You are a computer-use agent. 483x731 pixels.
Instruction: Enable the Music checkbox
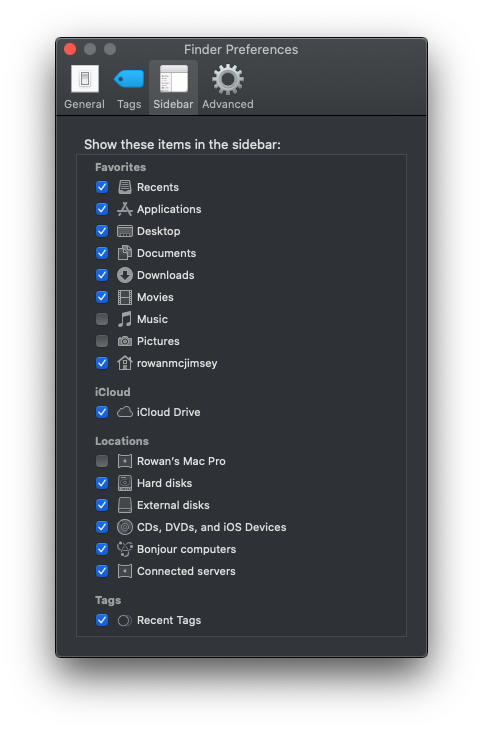(102, 319)
